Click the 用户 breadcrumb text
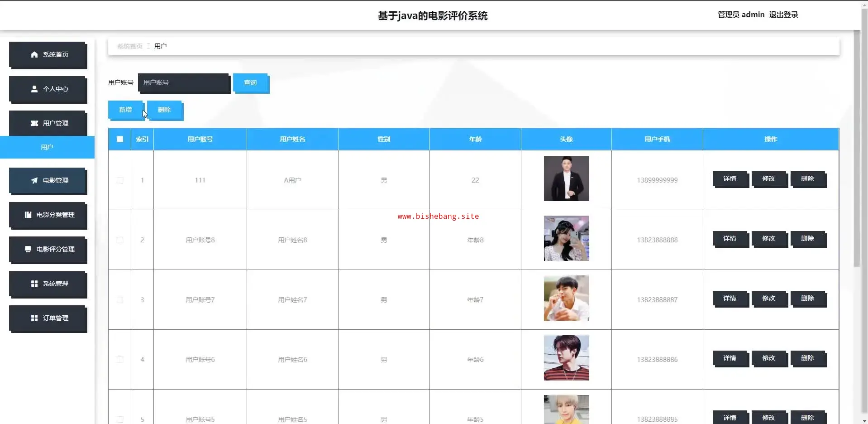 pyautogui.click(x=161, y=46)
